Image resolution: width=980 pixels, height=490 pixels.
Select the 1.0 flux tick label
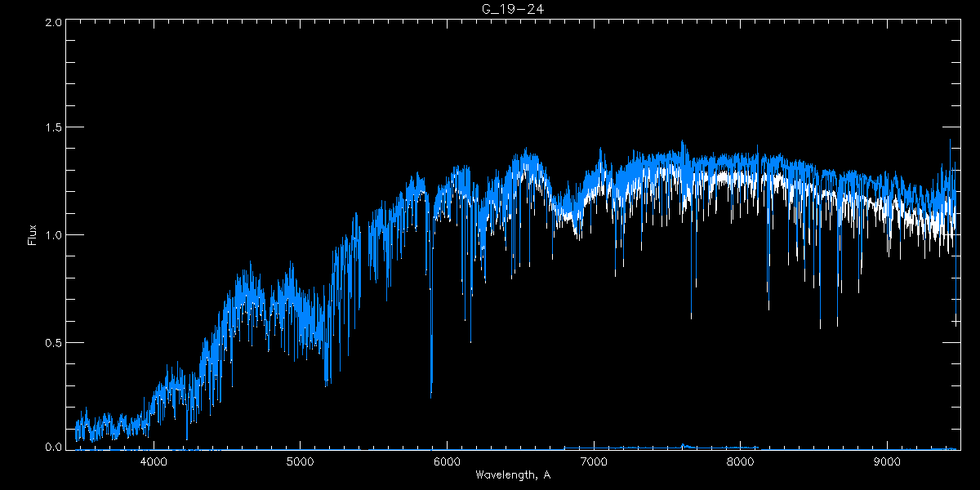coord(54,235)
